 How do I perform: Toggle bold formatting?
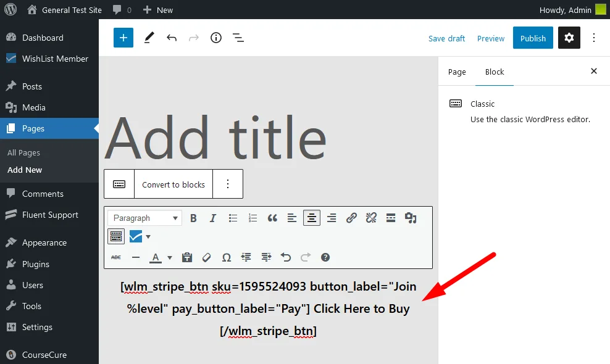coord(193,218)
